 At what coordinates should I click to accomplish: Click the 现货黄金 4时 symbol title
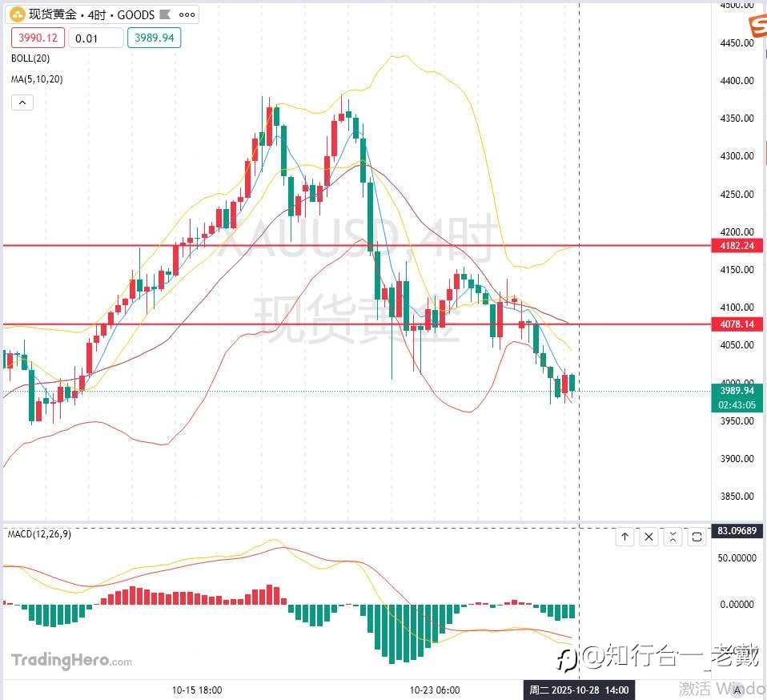tap(67, 14)
